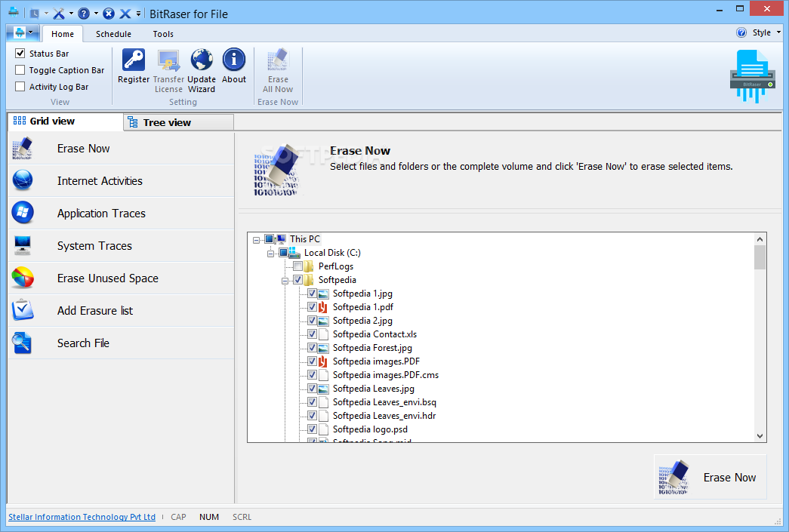Open Customize Quick Access Toolbar arrow
Screen dimensions: 789x532
click(138, 14)
